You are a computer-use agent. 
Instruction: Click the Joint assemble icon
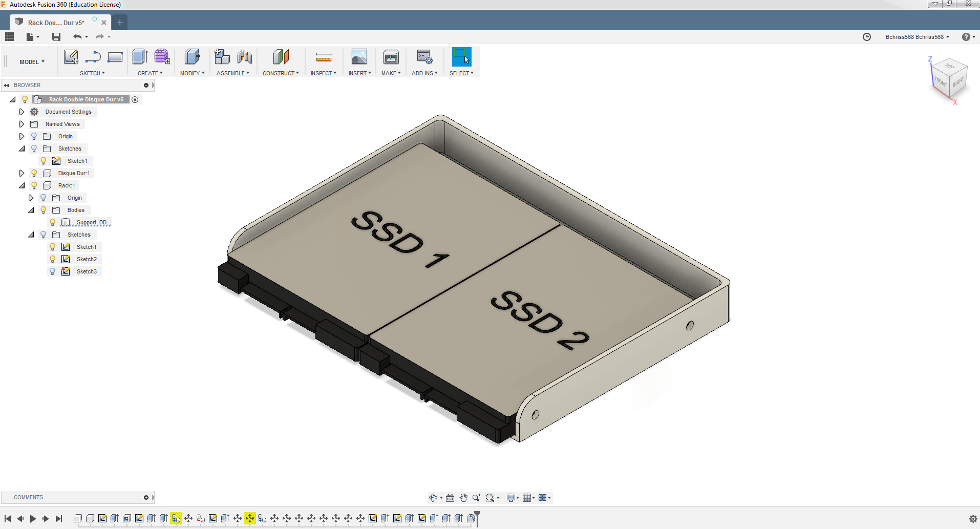[x=245, y=57]
